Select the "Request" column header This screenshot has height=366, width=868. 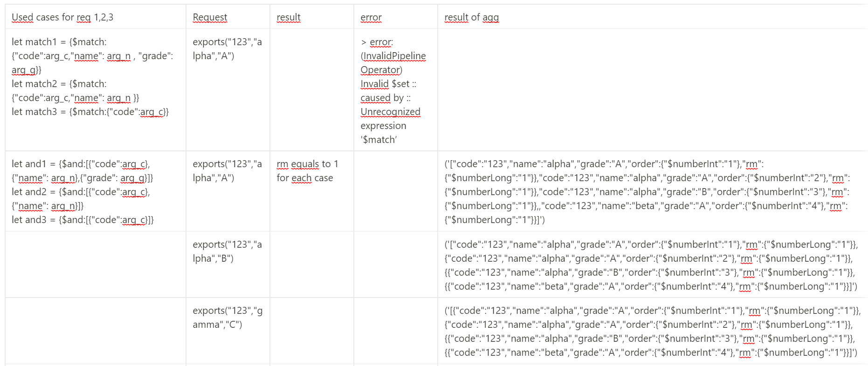(x=210, y=17)
